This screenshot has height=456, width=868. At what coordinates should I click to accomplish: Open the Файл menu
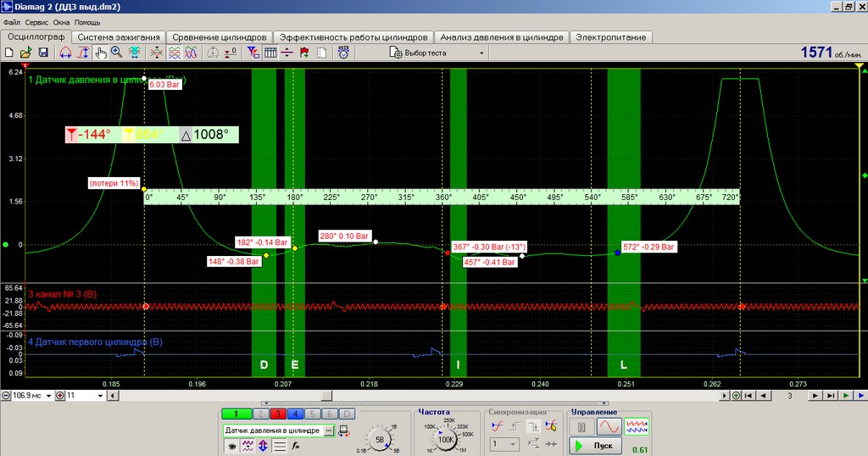point(12,23)
